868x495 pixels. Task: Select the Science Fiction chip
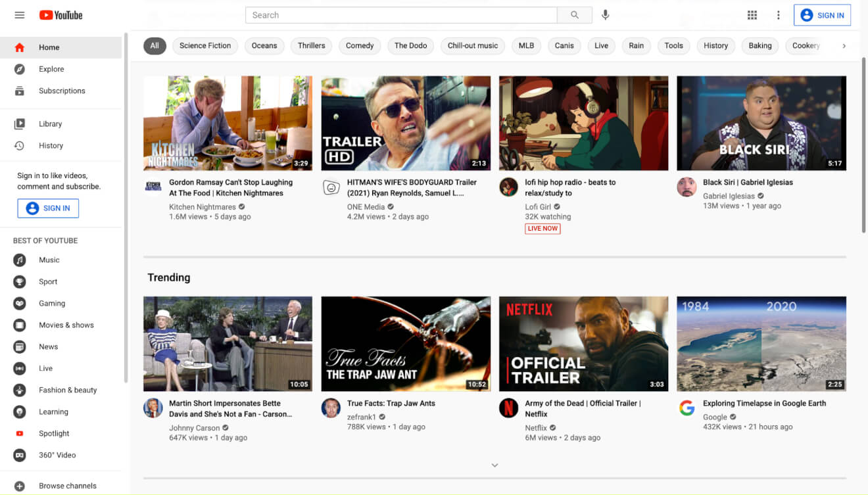(x=205, y=45)
